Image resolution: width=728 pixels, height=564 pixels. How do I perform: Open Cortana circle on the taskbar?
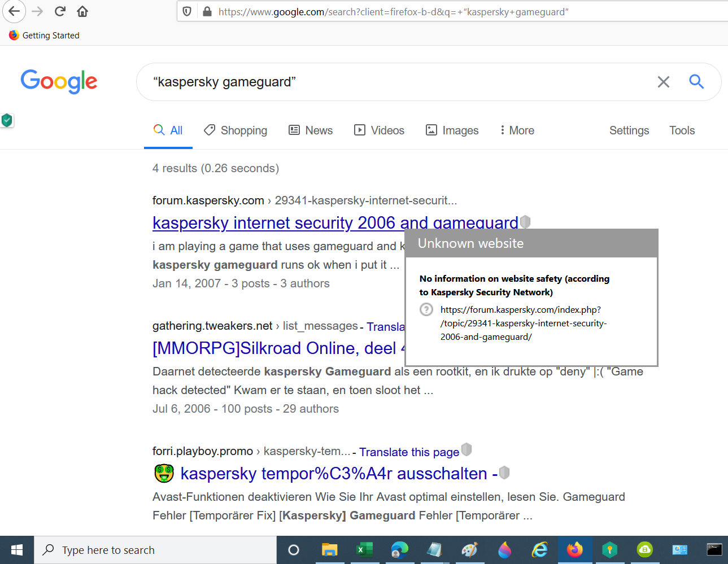point(294,550)
